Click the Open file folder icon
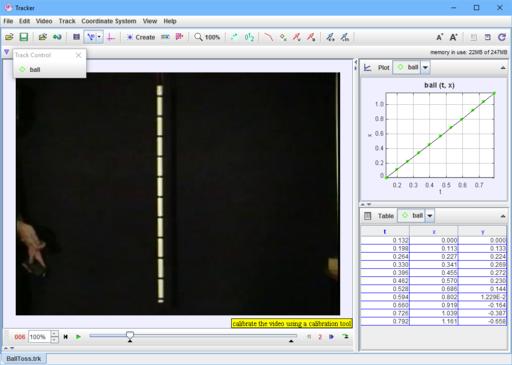 (x=9, y=37)
